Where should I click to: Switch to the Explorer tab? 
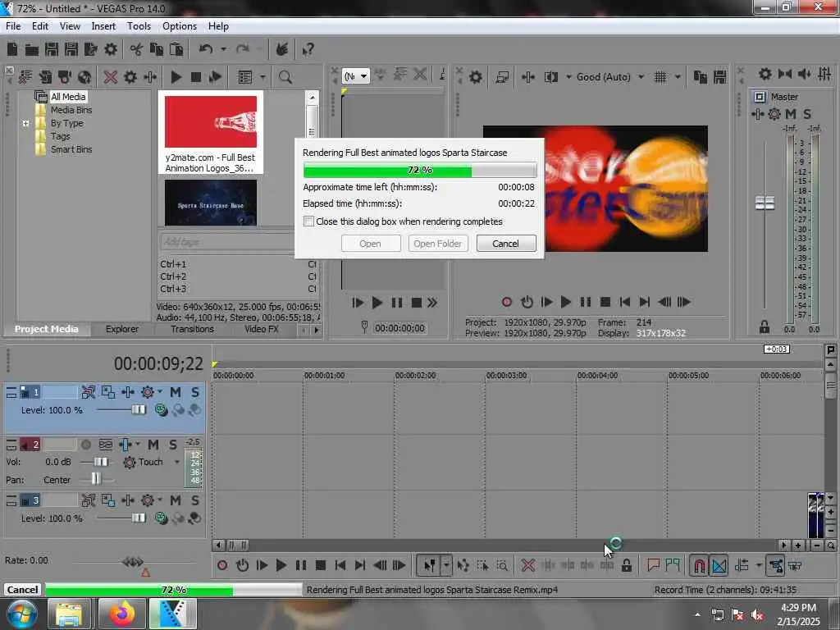(121, 329)
